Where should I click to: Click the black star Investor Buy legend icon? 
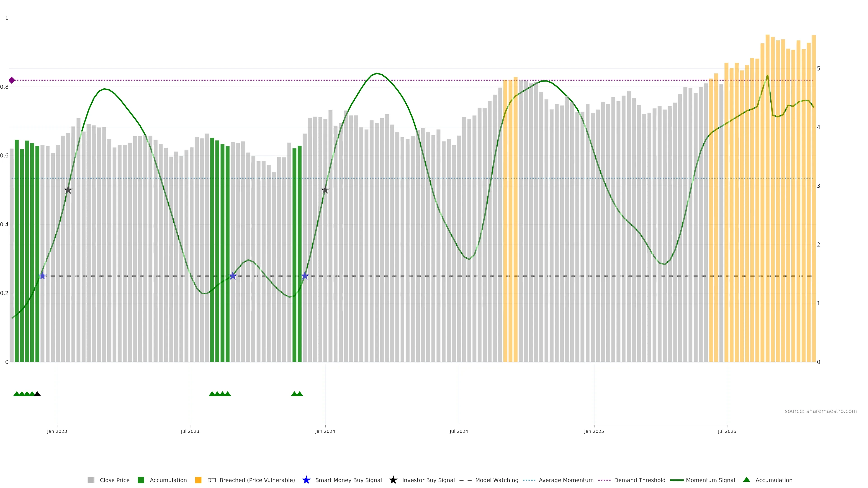(x=393, y=480)
